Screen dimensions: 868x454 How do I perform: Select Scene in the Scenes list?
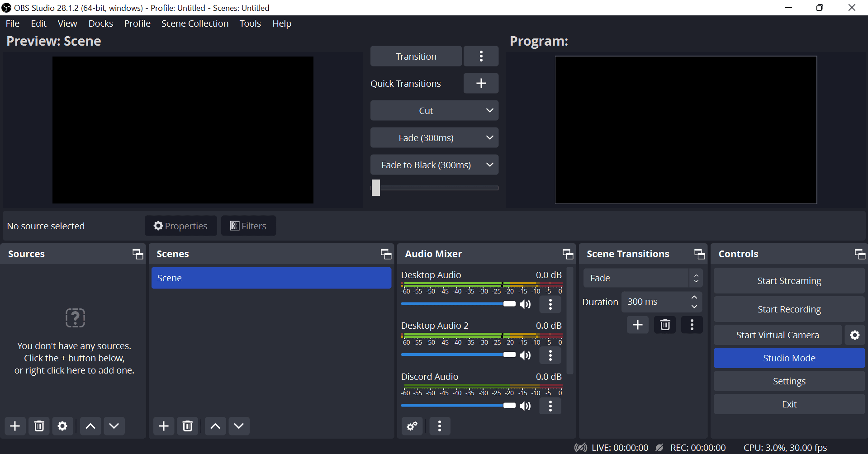(271, 278)
